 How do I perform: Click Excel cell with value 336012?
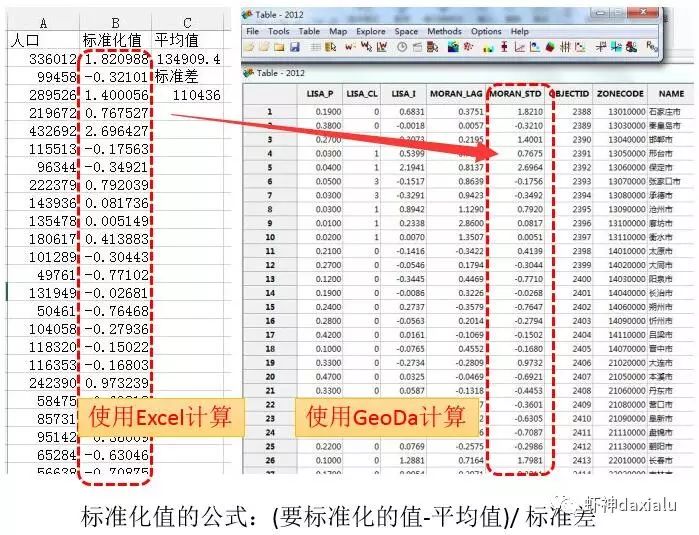(43, 59)
